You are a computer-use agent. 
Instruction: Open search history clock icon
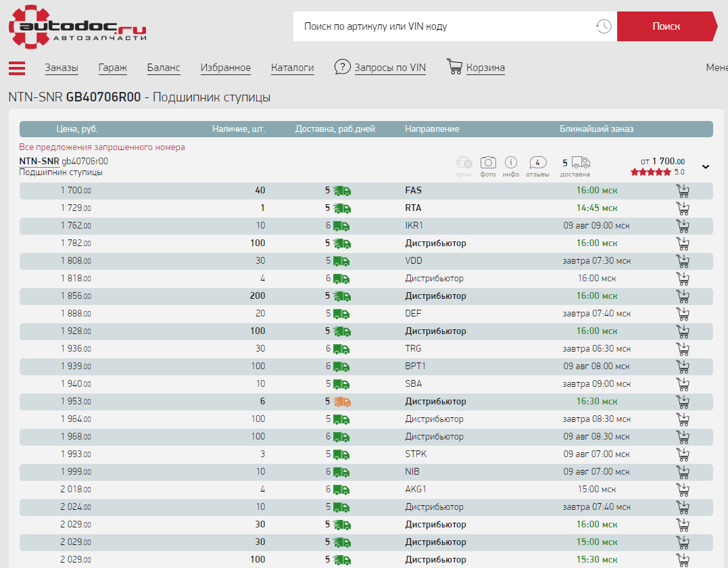point(603,26)
